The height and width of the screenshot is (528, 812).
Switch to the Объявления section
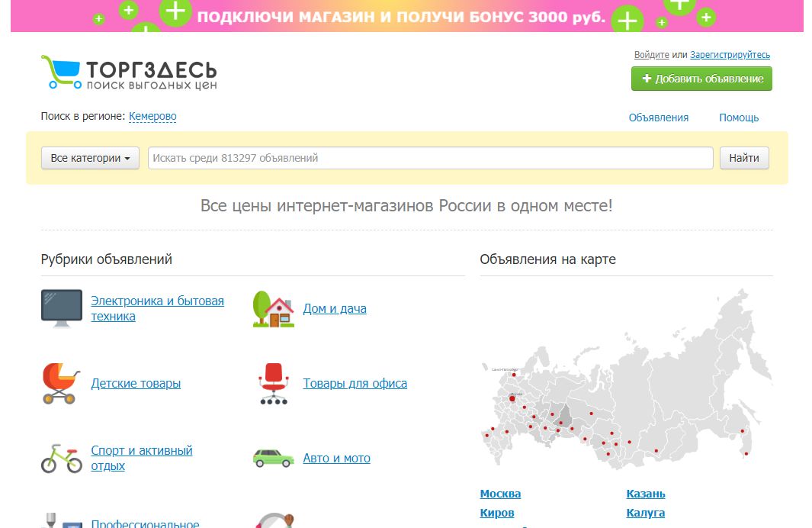pyautogui.click(x=658, y=117)
